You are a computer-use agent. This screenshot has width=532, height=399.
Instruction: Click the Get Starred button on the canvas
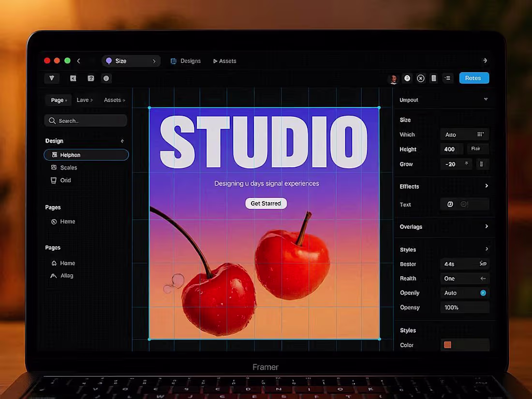[266, 203]
